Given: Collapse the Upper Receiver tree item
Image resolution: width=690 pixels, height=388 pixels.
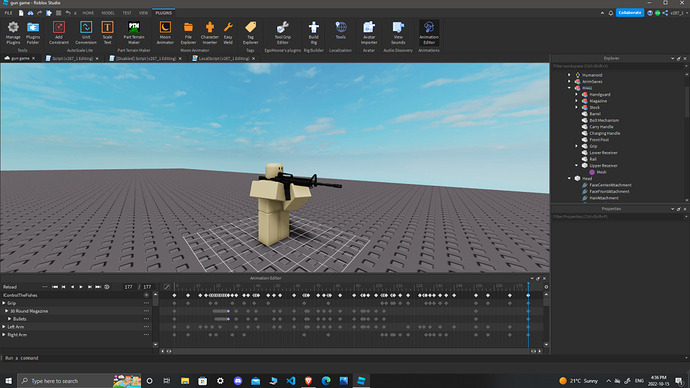Looking at the screenshot, I should 576,165.
